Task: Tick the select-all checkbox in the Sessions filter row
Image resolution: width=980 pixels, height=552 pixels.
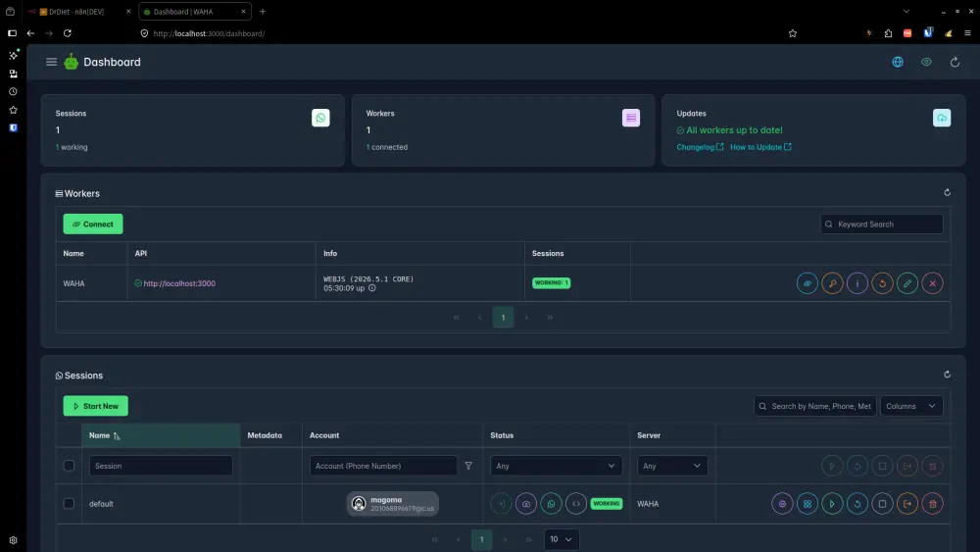Action: click(69, 466)
